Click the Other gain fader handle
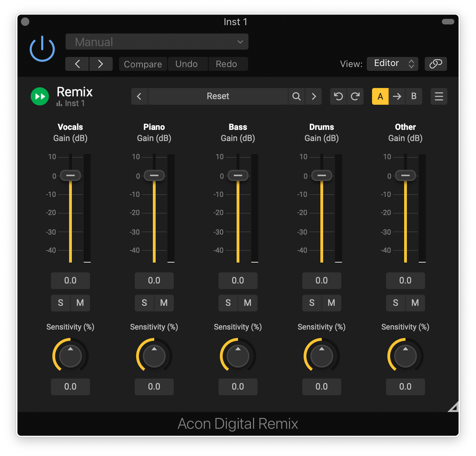Image resolution: width=476 pixels, height=456 pixels. (x=405, y=175)
